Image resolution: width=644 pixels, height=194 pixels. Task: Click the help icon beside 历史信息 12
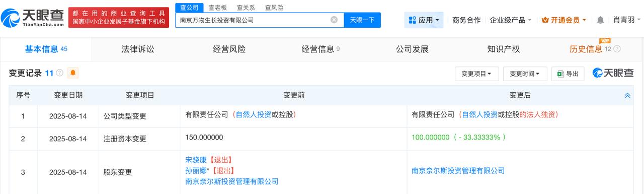617,49
